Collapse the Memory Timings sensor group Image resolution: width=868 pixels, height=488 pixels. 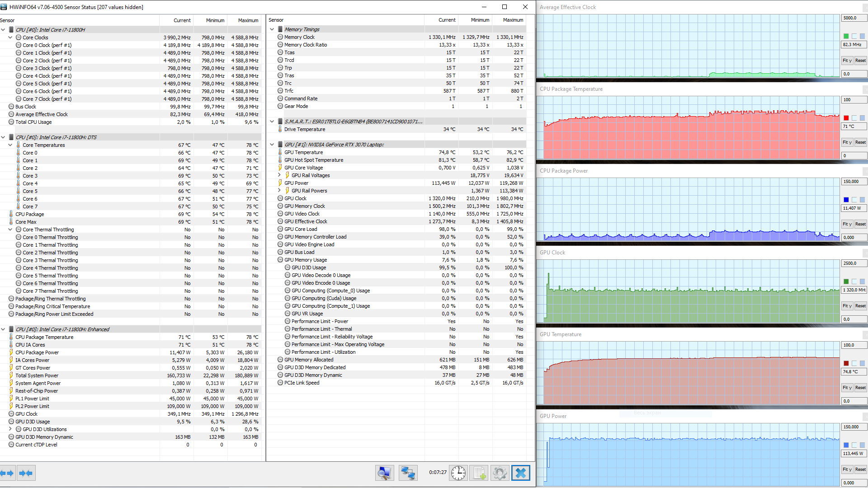pyautogui.click(x=272, y=29)
